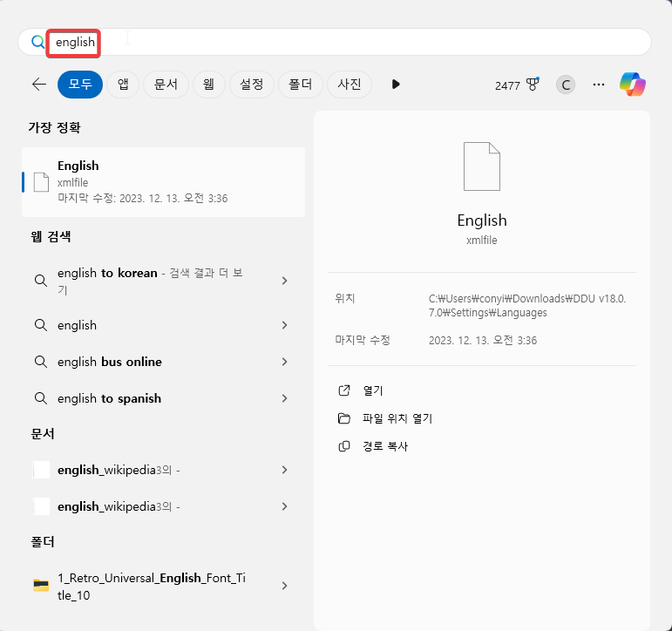The height and width of the screenshot is (631, 672).
Task: Switch to the 문서 filter tab
Action: click(166, 84)
